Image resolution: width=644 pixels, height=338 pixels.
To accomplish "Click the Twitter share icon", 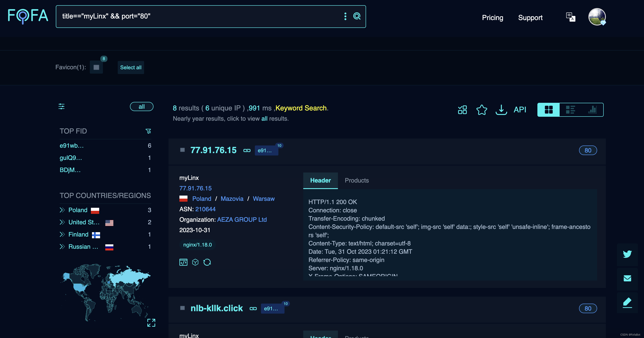I will point(627,254).
